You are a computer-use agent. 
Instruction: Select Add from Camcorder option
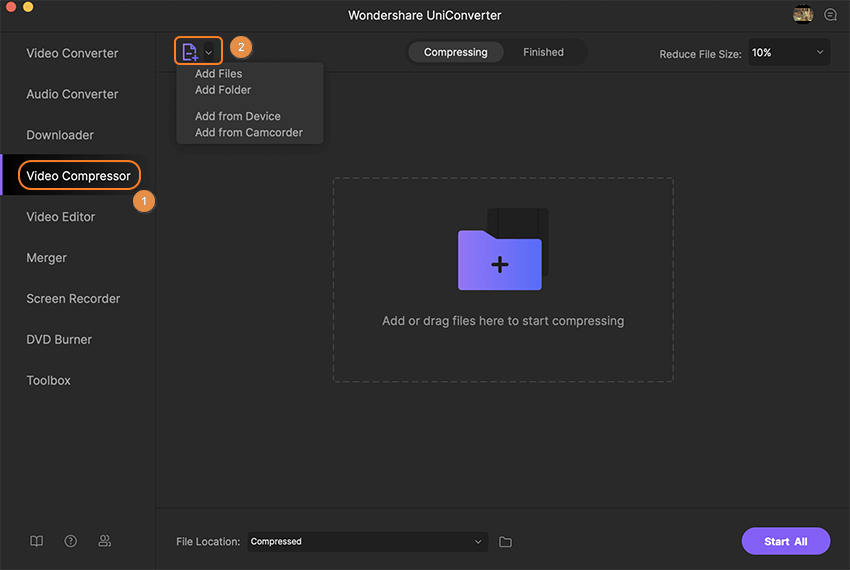tap(248, 132)
